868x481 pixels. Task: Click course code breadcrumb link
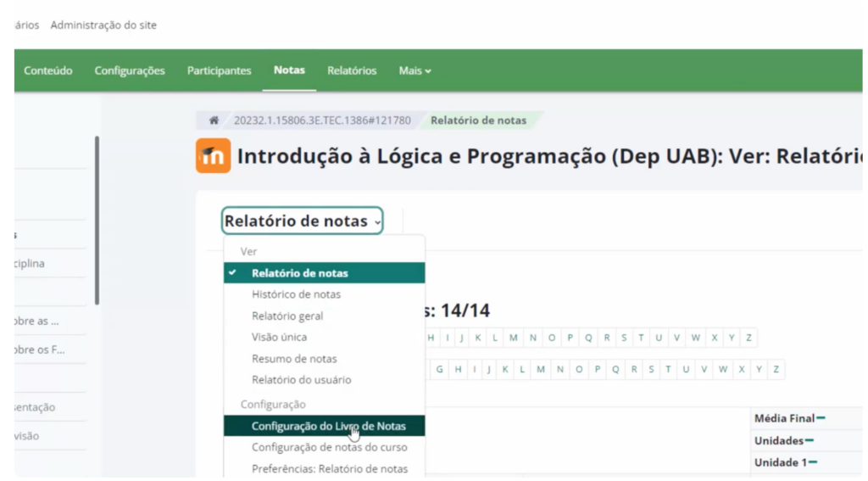(322, 120)
